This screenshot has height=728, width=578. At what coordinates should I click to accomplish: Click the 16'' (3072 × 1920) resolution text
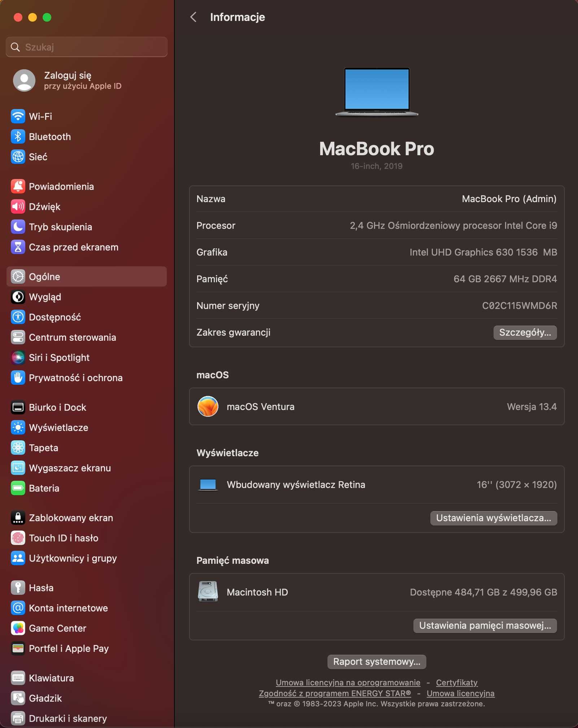tap(517, 485)
